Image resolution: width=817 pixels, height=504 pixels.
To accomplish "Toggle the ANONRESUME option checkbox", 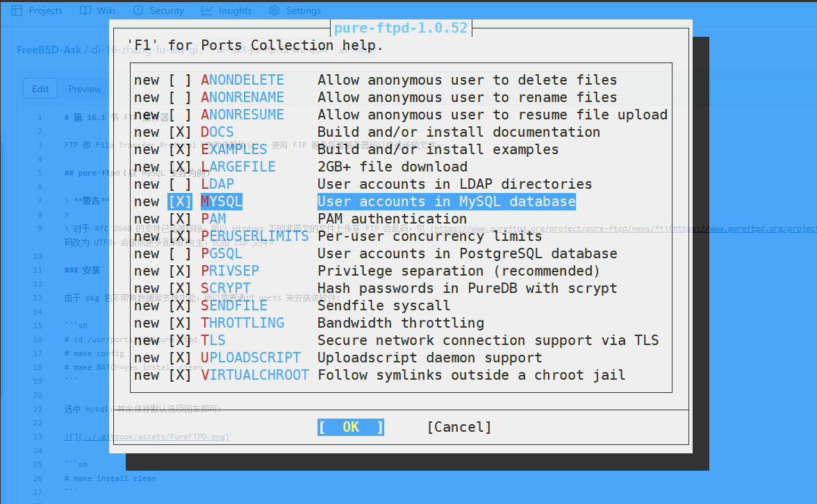I will 180,115.
